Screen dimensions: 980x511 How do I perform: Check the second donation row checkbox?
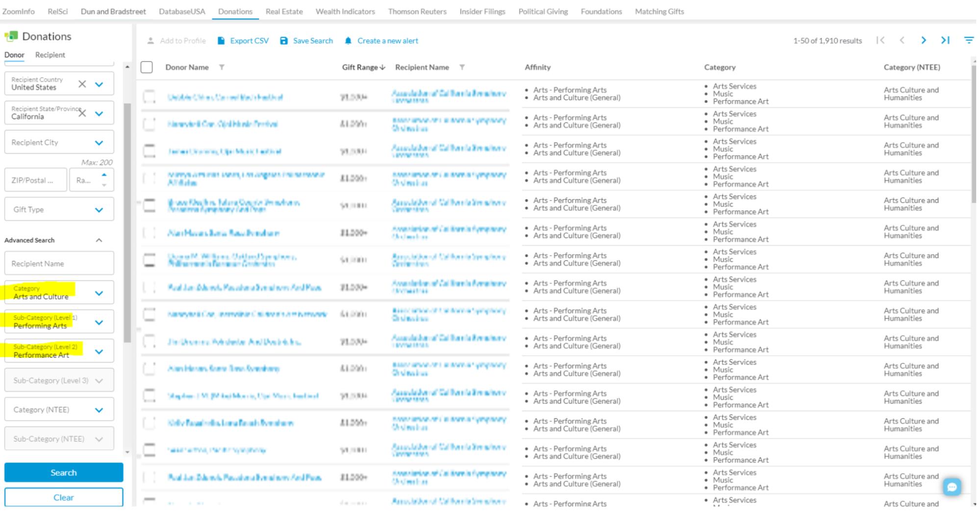(149, 124)
